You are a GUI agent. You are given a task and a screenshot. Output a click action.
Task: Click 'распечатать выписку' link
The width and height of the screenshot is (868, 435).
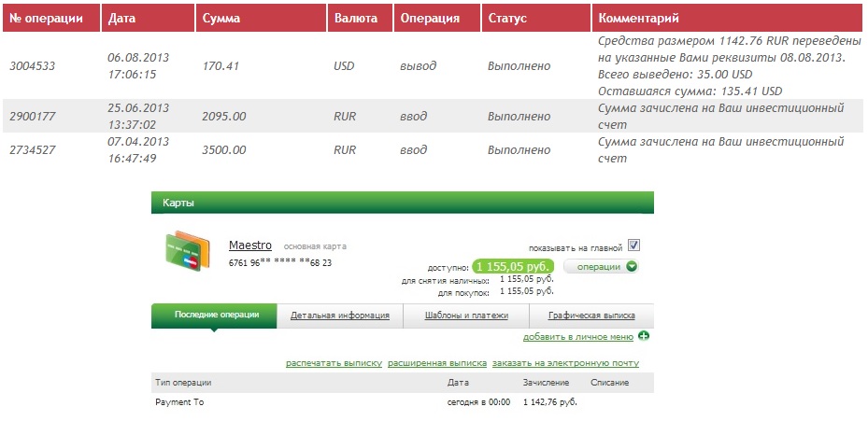point(334,363)
